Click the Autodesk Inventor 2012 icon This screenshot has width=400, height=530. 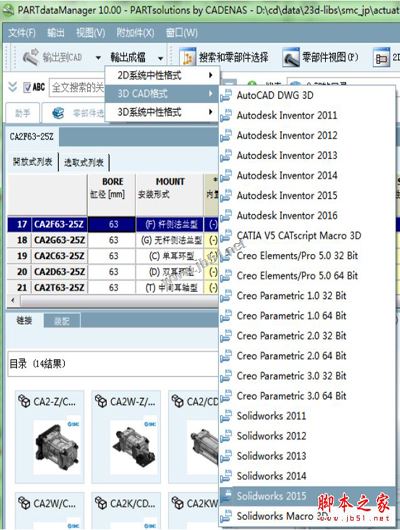pos(226,136)
